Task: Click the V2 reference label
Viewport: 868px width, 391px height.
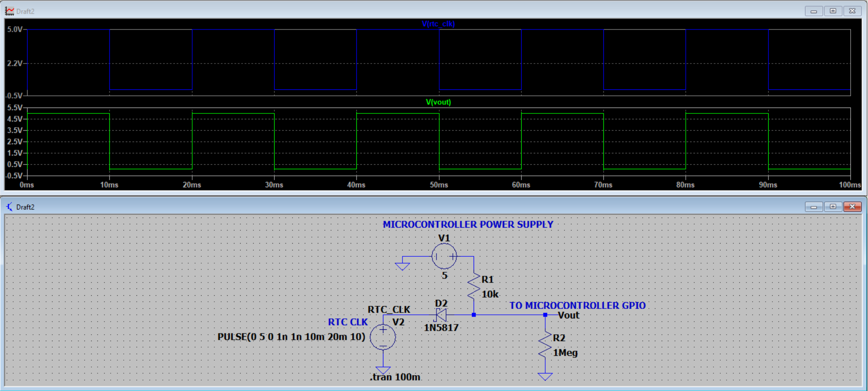Action: point(398,322)
